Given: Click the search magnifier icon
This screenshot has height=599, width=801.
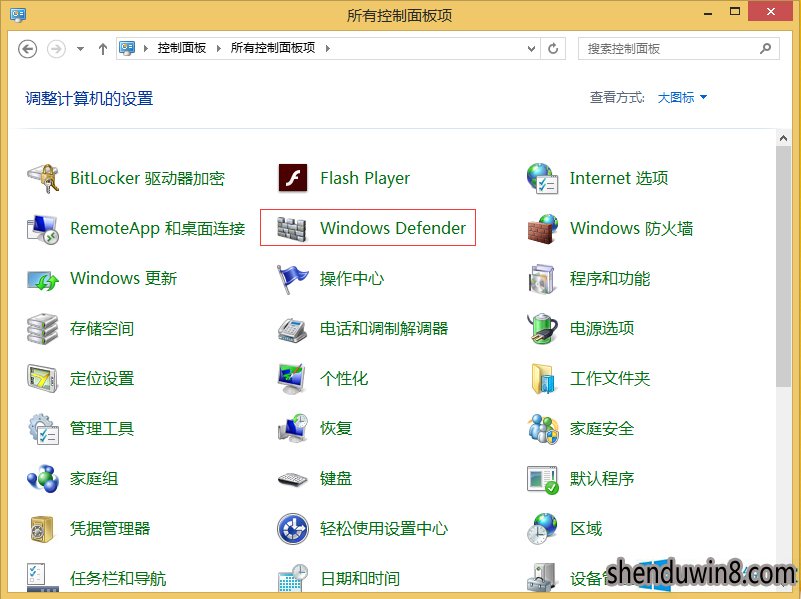Looking at the screenshot, I should click(x=765, y=49).
